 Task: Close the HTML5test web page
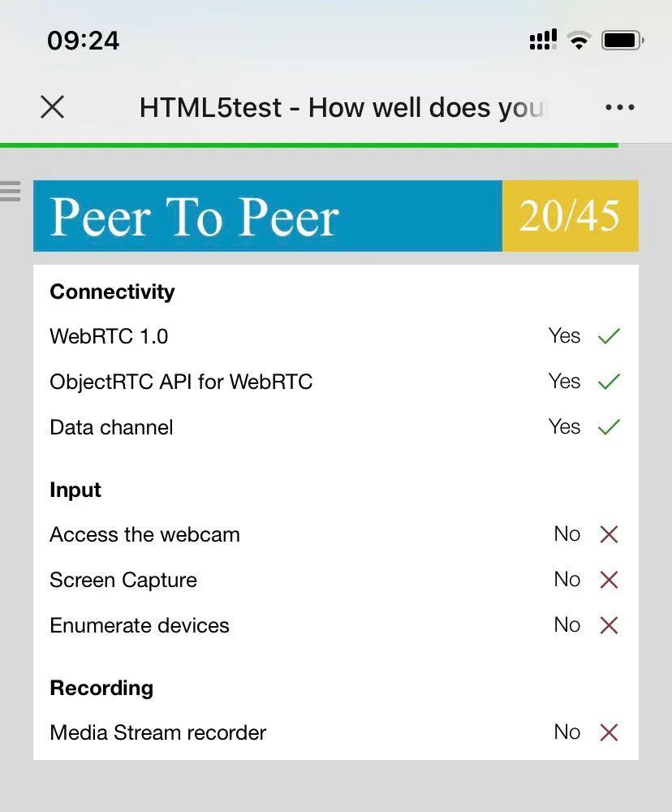[53, 107]
